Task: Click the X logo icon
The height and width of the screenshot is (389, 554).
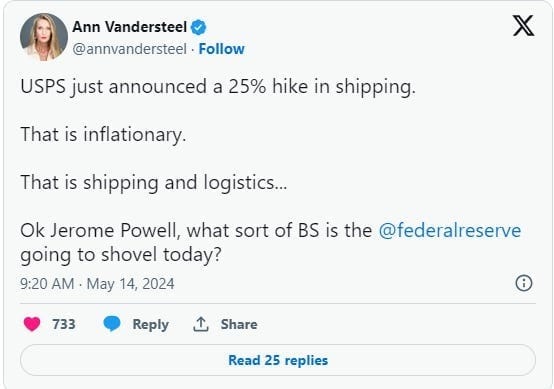Action: (x=523, y=26)
